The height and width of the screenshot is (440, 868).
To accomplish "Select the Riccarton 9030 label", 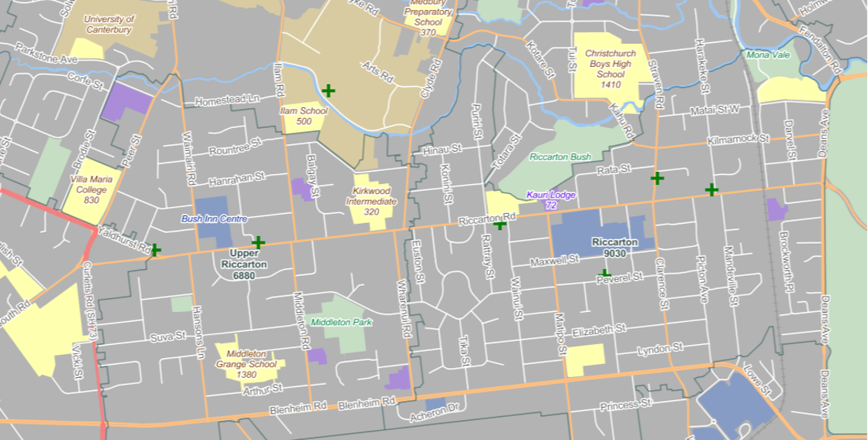I will coord(615,248).
